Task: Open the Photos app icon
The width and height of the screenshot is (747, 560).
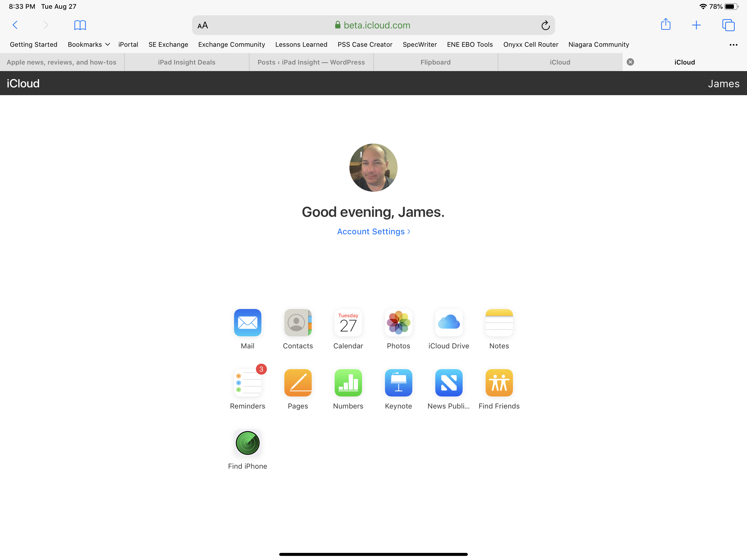Action: click(398, 323)
